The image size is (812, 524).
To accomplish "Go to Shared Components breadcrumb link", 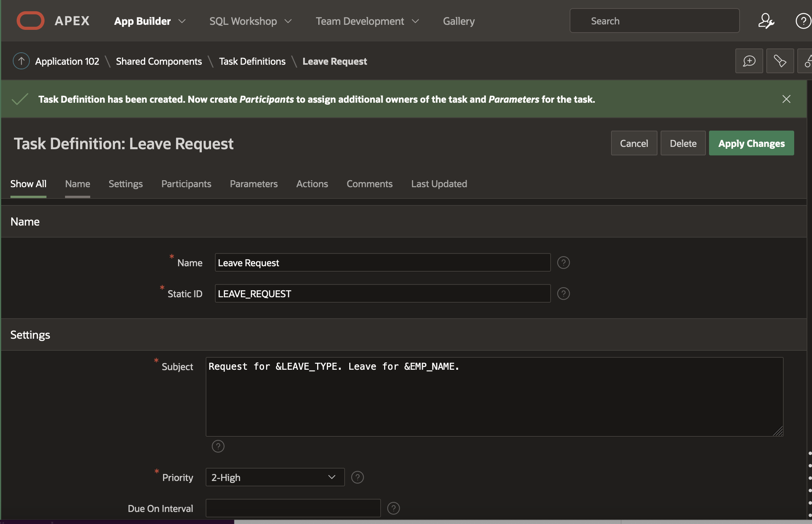I will click(x=159, y=62).
